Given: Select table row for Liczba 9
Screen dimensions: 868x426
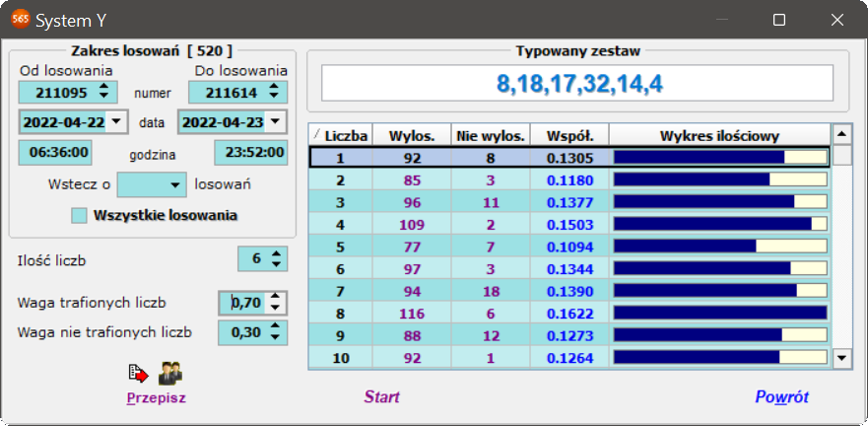Looking at the screenshot, I should coord(569,335).
